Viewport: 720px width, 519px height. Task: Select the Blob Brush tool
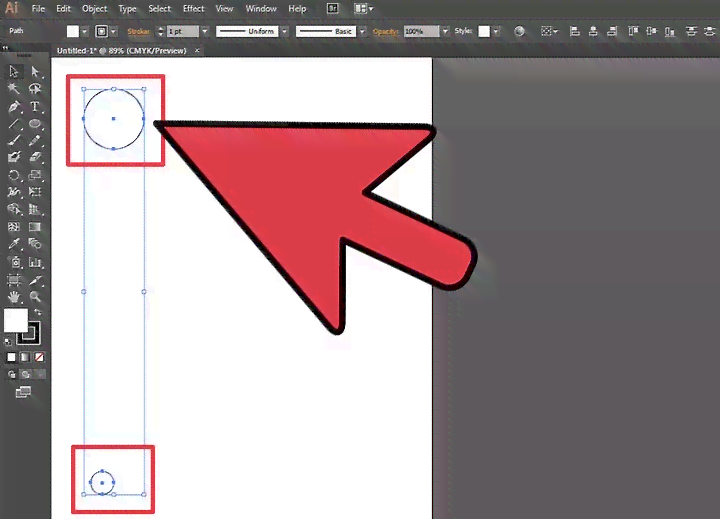(14, 158)
